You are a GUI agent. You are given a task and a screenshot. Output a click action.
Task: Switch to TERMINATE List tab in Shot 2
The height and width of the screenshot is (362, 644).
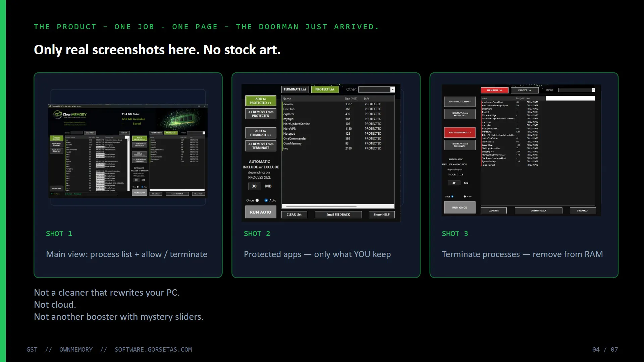pyautogui.click(x=295, y=89)
